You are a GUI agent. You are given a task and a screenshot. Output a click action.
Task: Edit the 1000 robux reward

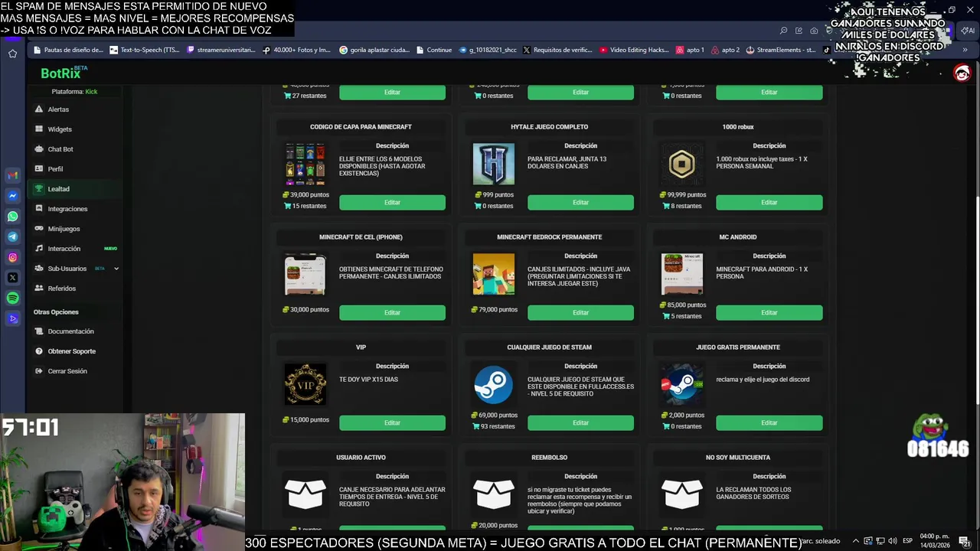pos(769,202)
